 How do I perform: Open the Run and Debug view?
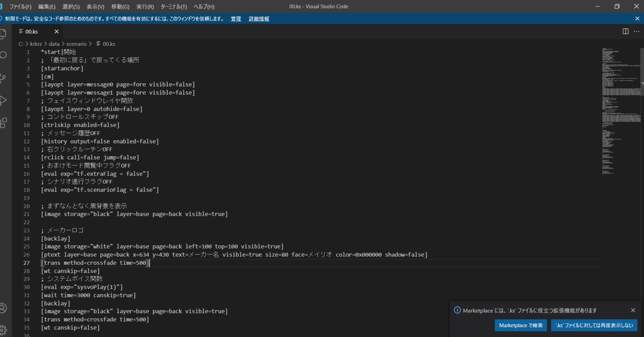coord(3,100)
